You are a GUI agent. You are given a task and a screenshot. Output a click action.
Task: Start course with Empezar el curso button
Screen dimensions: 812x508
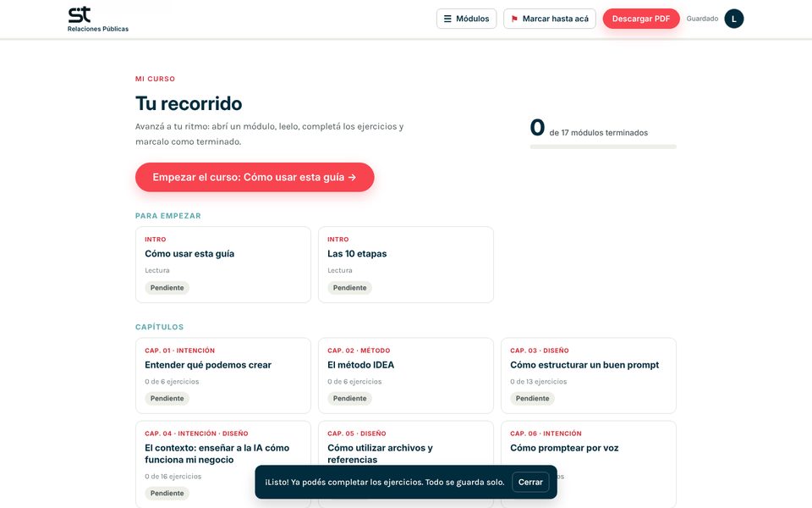[x=255, y=177]
